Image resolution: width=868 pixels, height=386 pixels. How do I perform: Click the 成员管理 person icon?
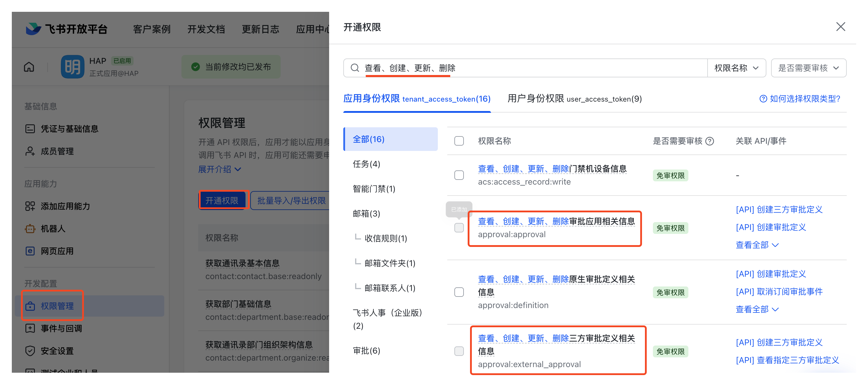coord(30,151)
